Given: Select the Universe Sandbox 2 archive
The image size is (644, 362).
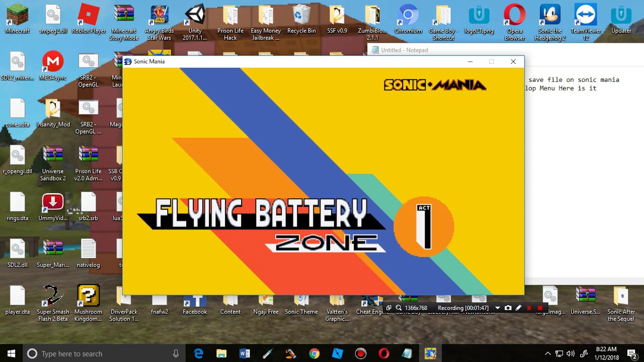Looking at the screenshot, I should click(53, 163).
